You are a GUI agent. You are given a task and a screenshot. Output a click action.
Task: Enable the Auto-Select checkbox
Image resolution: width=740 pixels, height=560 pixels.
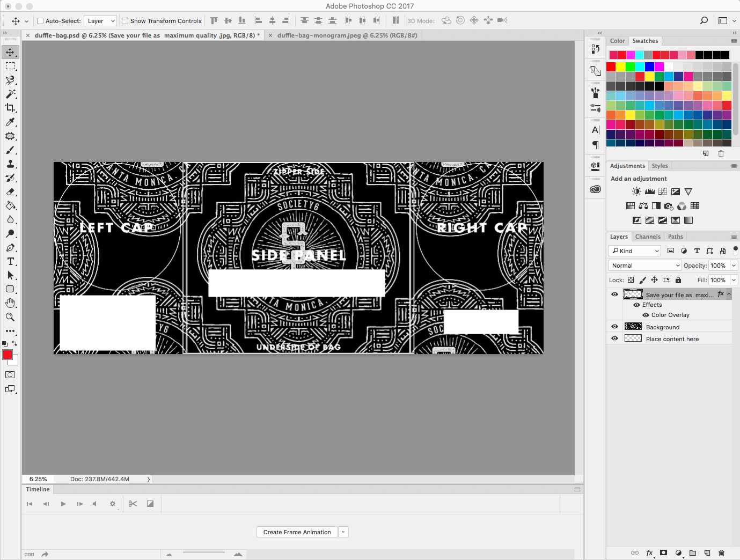pos(40,21)
